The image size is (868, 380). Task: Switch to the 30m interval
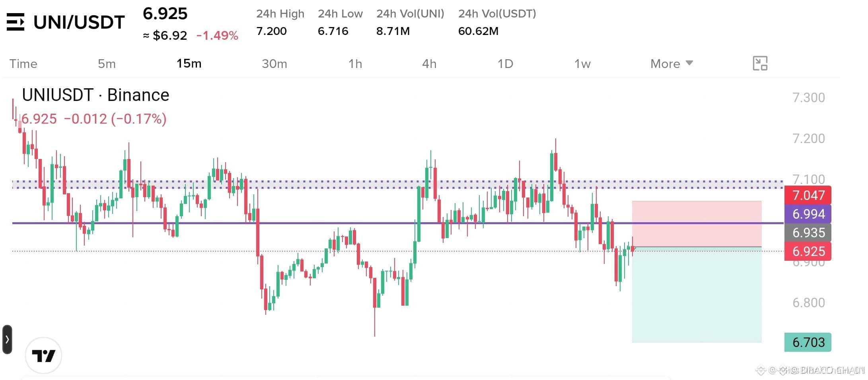[x=274, y=64]
